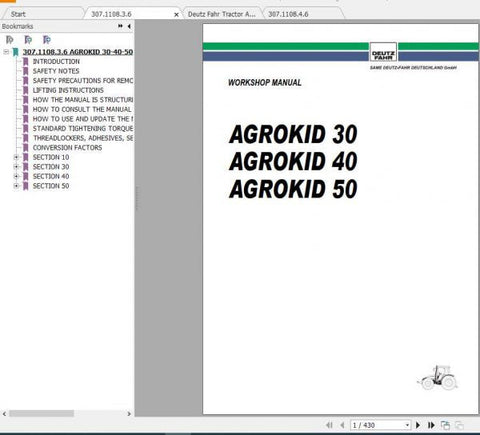
Task: Click the SAME DEUTZ-FAHR DEUTSCHLAND GmbH text
Action: coord(413,68)
